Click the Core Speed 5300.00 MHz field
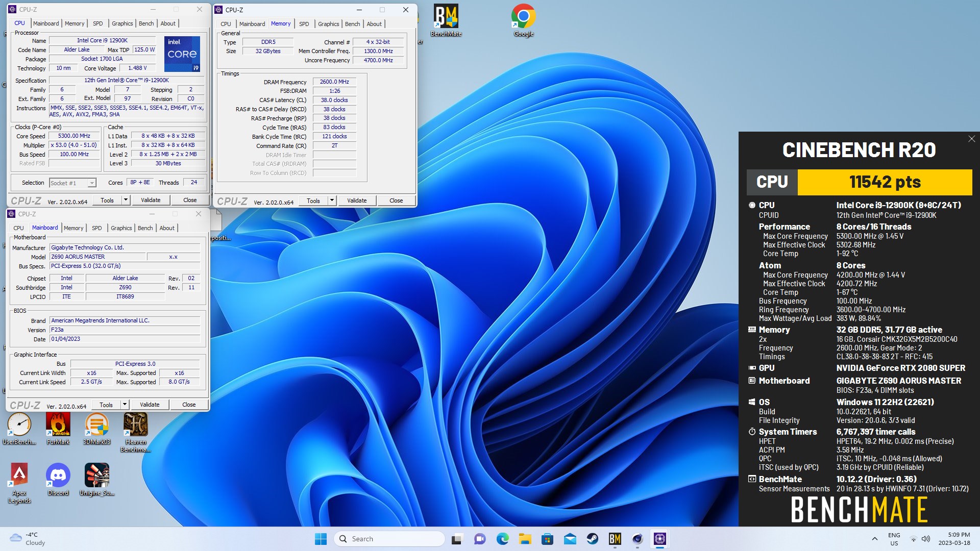Viewport: 980px width, 551px height. coord(74,136)
